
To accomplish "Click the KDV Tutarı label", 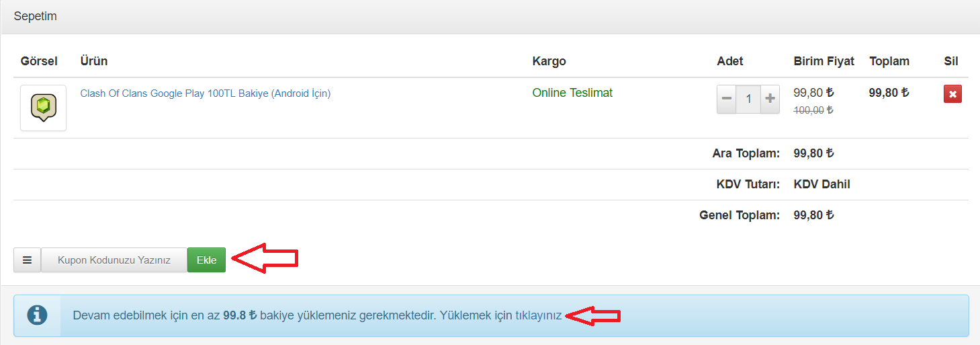I will click(x=748, y=184).
